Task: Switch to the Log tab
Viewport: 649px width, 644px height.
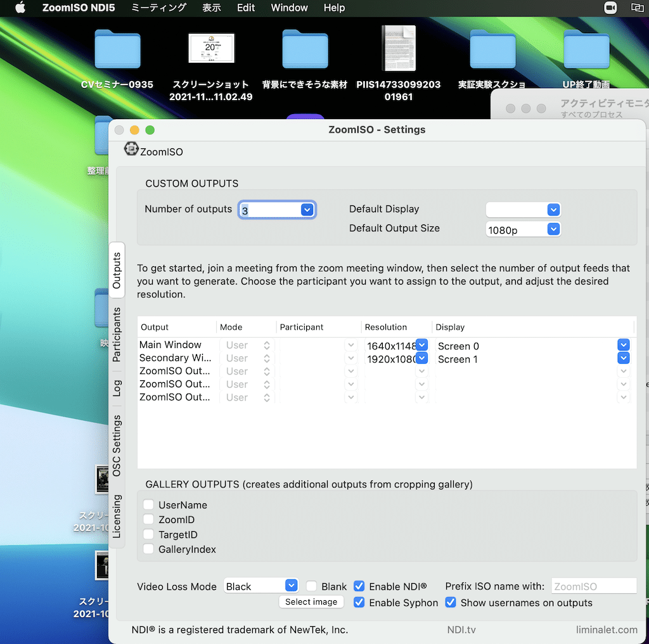Action: (x=117, y=388)
